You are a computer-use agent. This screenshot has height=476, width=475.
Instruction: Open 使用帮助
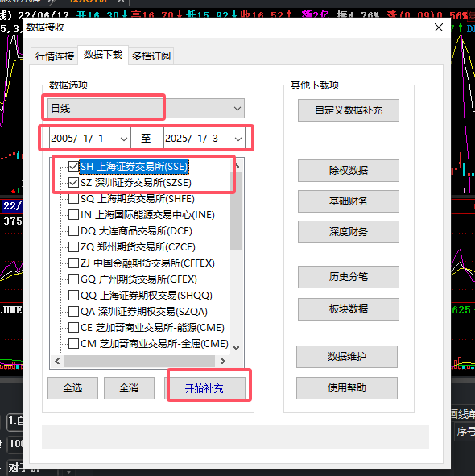click(347, 388)
